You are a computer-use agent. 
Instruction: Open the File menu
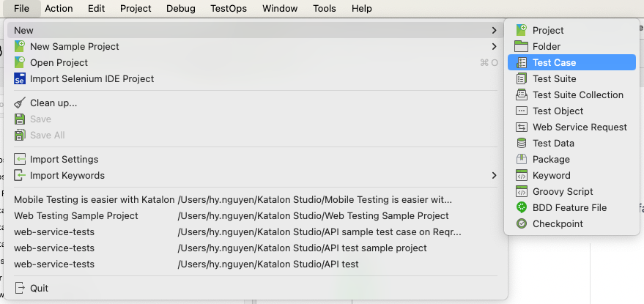click(21, 8)
